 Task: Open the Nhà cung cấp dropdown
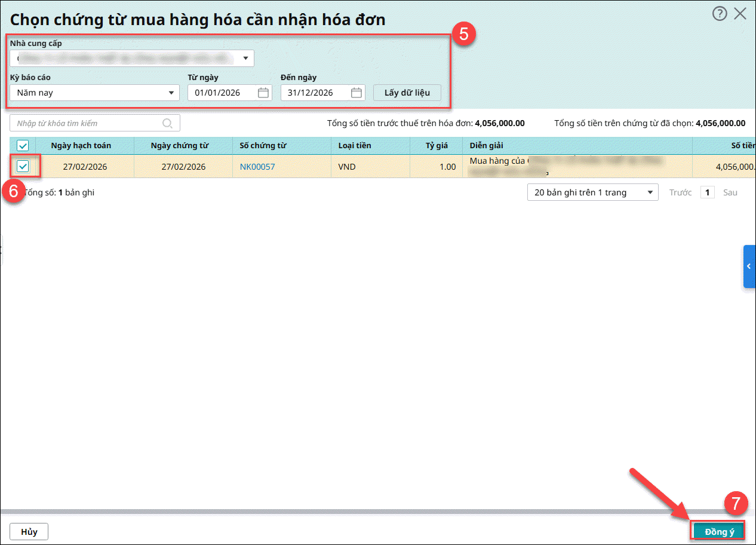point(245,59)
